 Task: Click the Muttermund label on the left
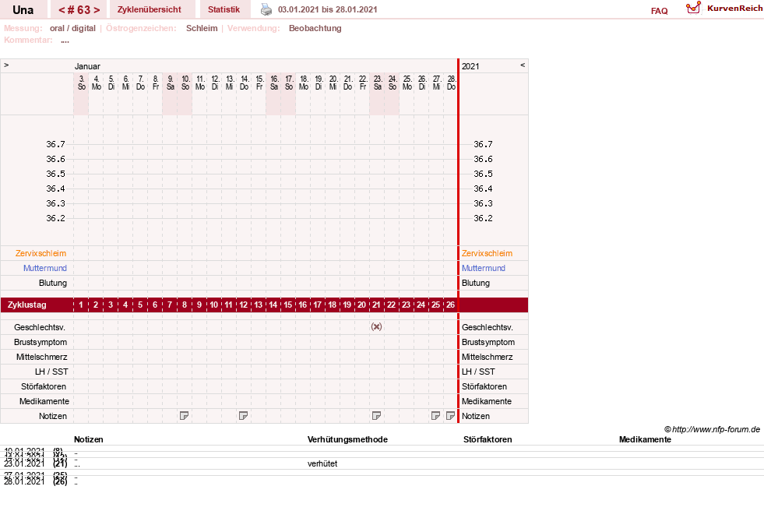(x=45, y=268)
